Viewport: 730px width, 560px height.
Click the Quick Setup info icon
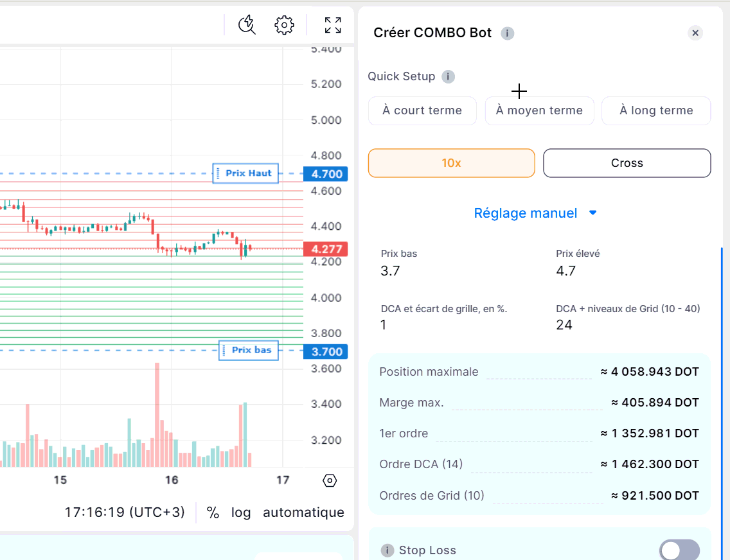coord(449,77)
